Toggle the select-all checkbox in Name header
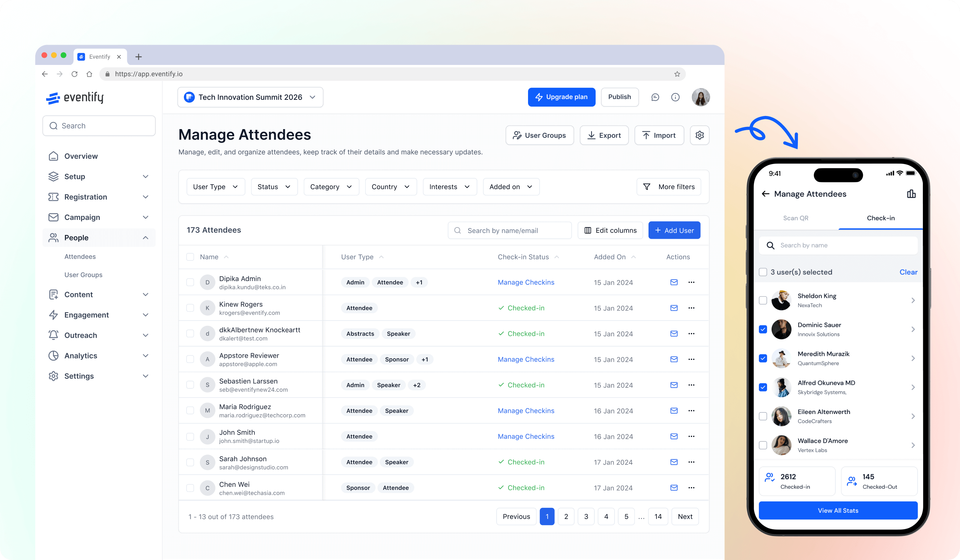The image size is (960, 560). click(x=190, y=257)
